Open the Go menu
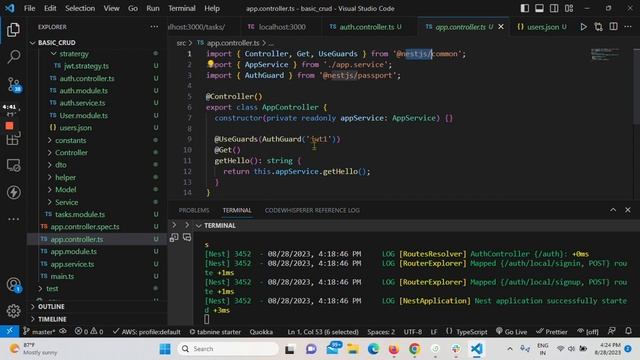 pos(133,8)
